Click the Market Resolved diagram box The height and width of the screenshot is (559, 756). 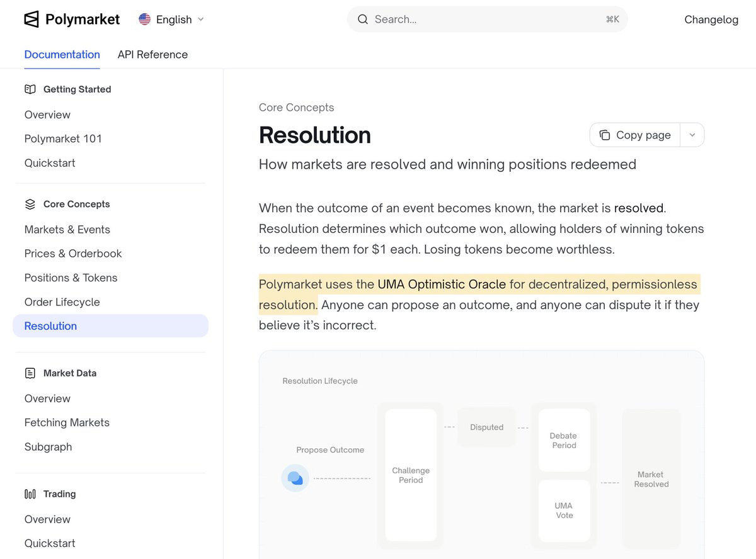point(651,479)
